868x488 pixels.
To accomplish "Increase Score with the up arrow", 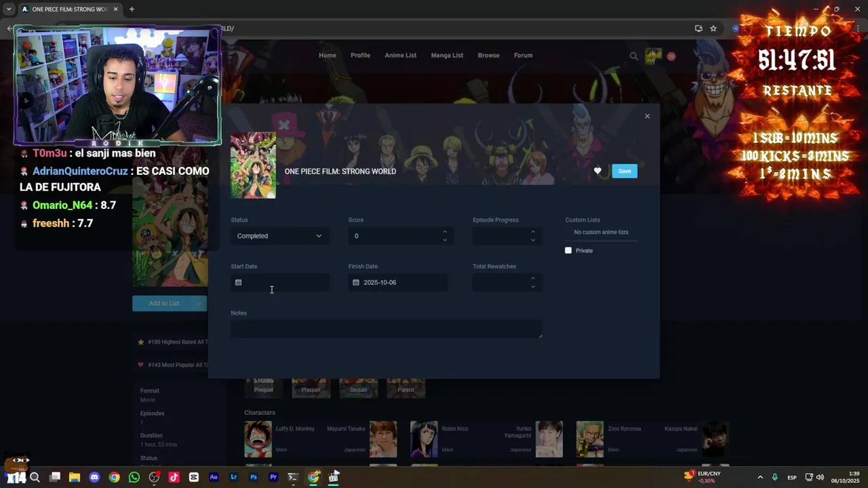I will tap(445, 232).
